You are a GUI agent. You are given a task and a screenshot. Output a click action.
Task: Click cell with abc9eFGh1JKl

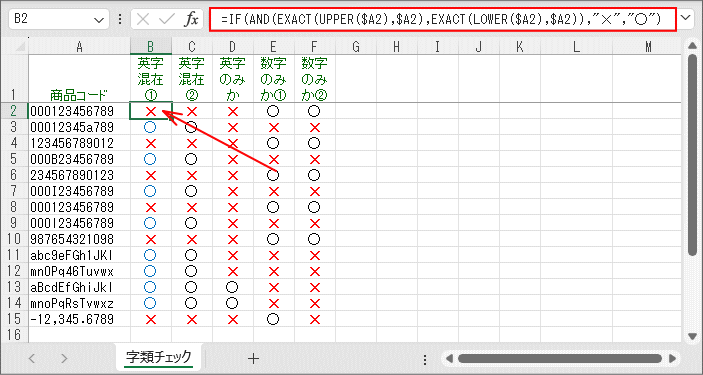coord(79,255)
